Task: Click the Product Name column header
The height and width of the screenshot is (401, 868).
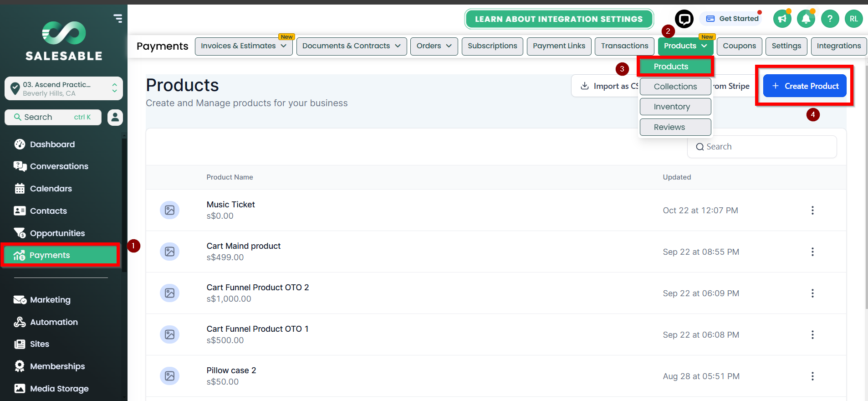Action: pyautogui.click(x=230, y=177)
